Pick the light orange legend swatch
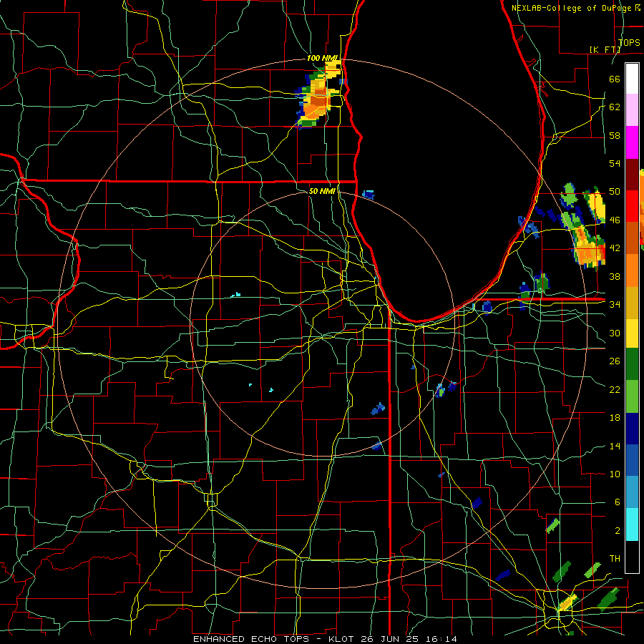 click(632, 270)
